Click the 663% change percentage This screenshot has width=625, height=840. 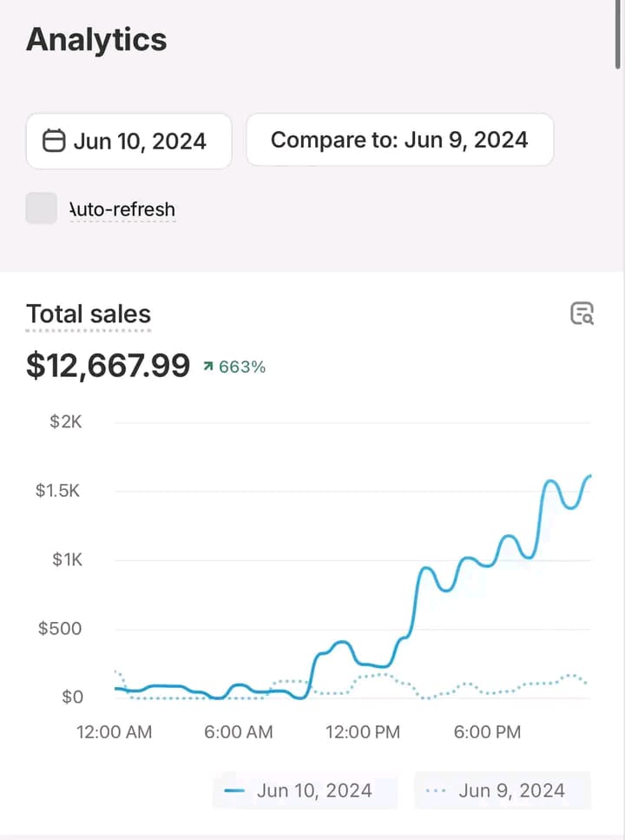(242, 367)
